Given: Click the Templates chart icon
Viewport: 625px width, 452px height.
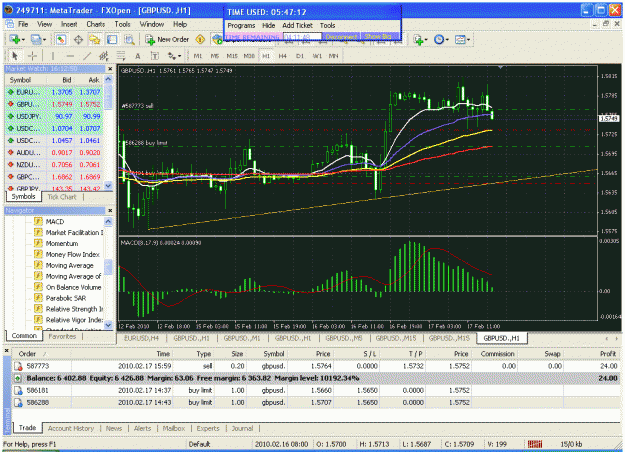Looking at the screenshot, I should [460, 39].
